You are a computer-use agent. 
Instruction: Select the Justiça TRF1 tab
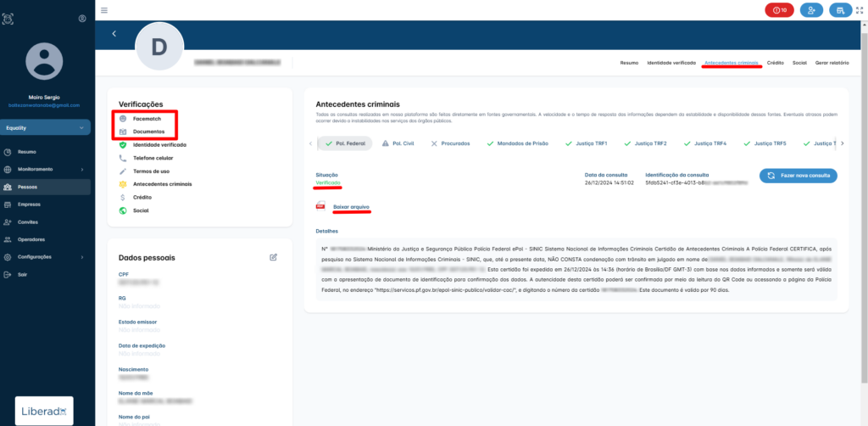pyautogui.click(x=587, y=143)
